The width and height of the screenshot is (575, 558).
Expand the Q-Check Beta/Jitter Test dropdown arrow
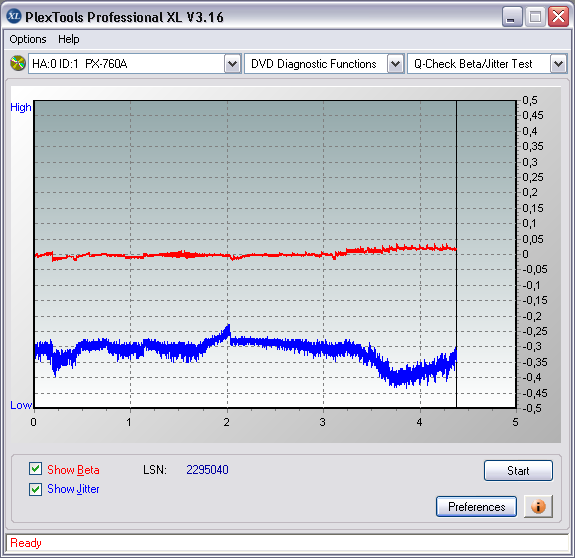point(558,64)
